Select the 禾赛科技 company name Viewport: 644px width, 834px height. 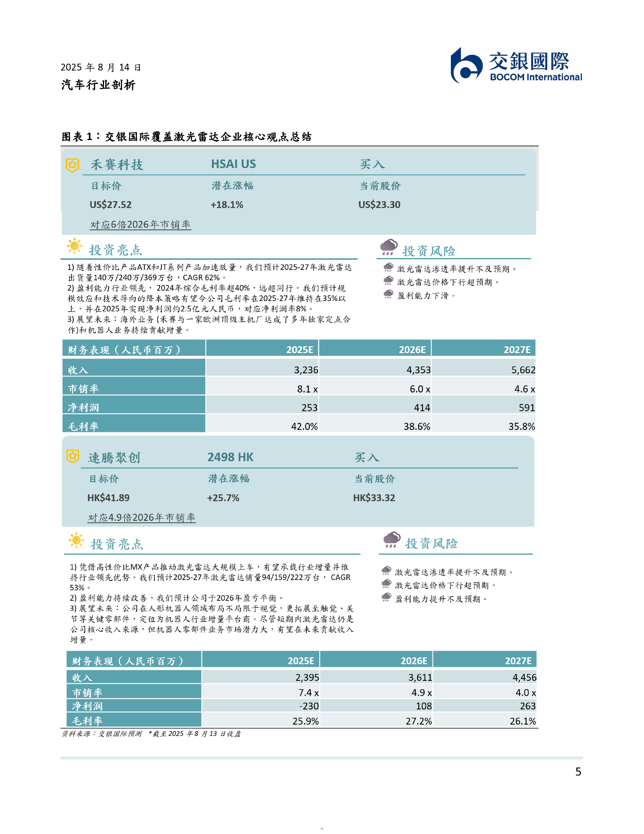click(117, 165)
